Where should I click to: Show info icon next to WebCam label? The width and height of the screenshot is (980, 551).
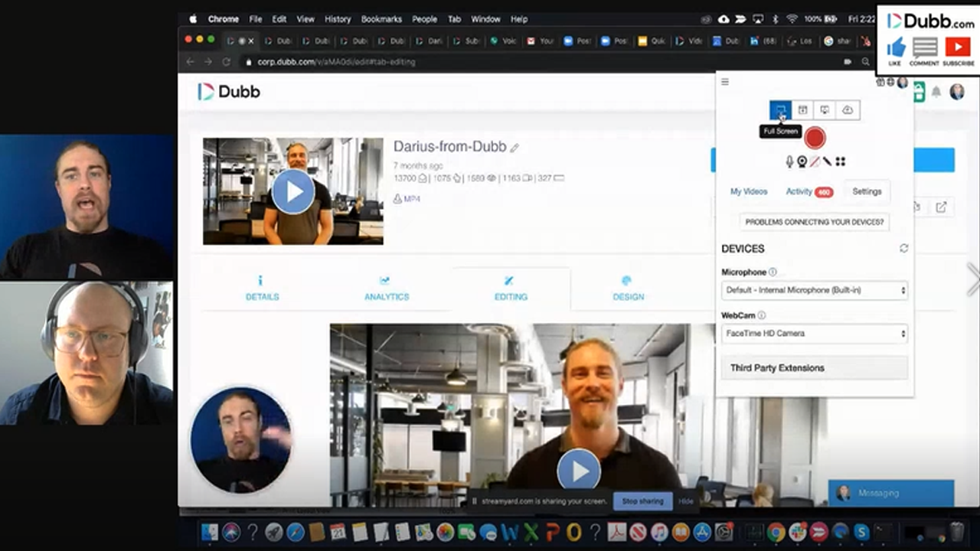point(762,315)
